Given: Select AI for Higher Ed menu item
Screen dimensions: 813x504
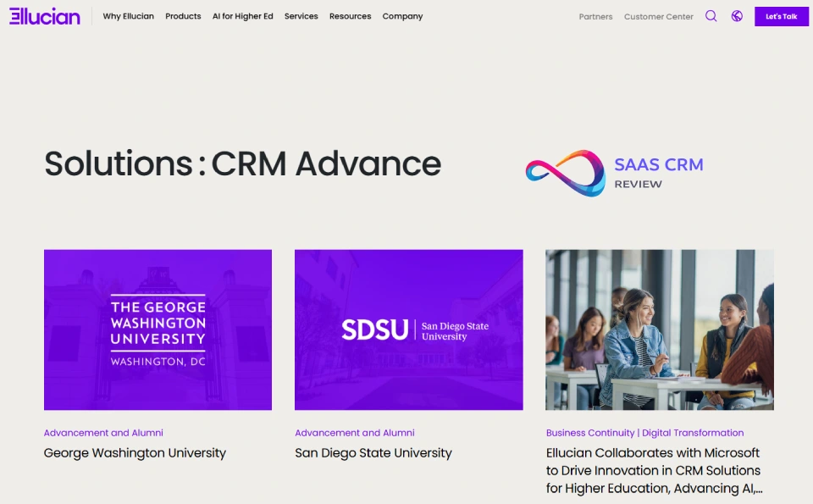Looking at the screenshot, I should 242,16.
